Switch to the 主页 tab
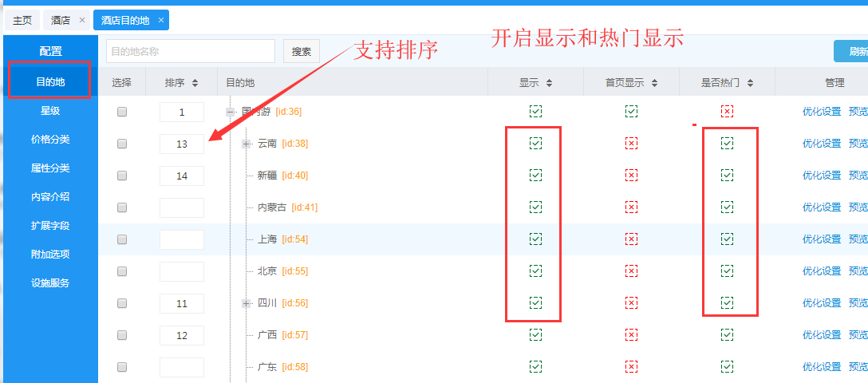Image resolution: width=868 pixels, height=383 pixels. click(22, 20)
